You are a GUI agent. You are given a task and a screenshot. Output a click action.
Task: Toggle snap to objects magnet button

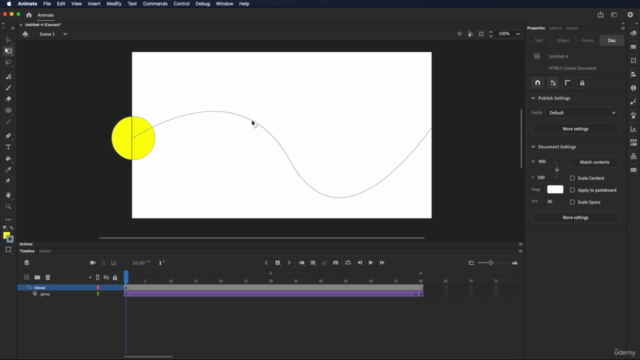pos(538,83)
